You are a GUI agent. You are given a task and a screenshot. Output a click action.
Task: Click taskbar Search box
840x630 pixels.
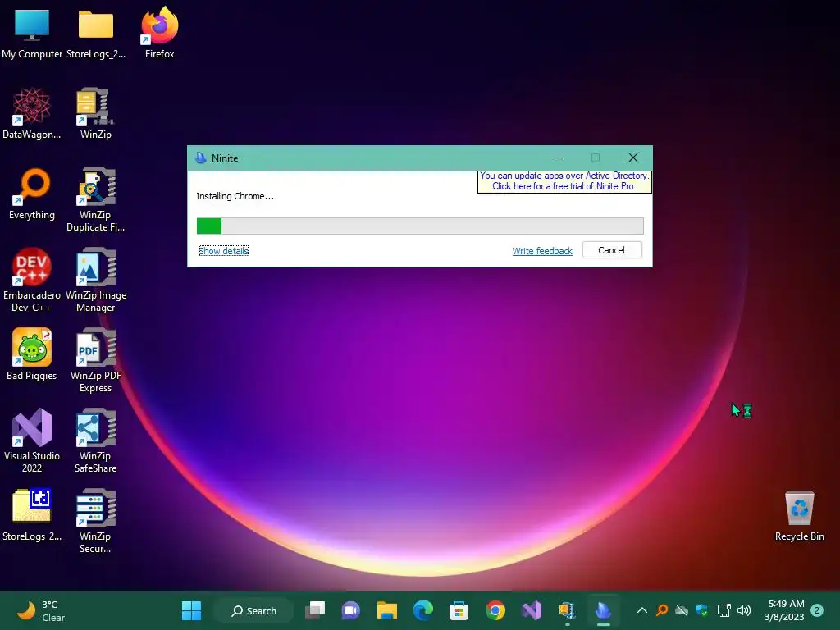click(x=254, y=610)
